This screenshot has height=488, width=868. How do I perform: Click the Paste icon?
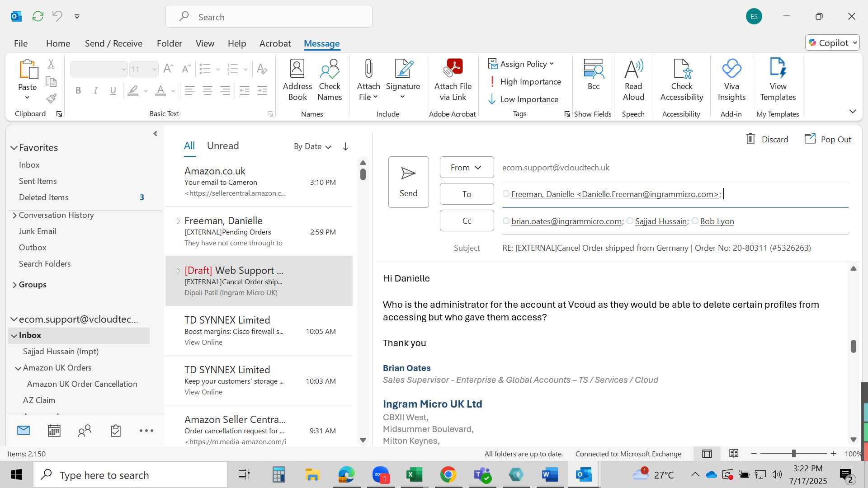click(28, 69)
